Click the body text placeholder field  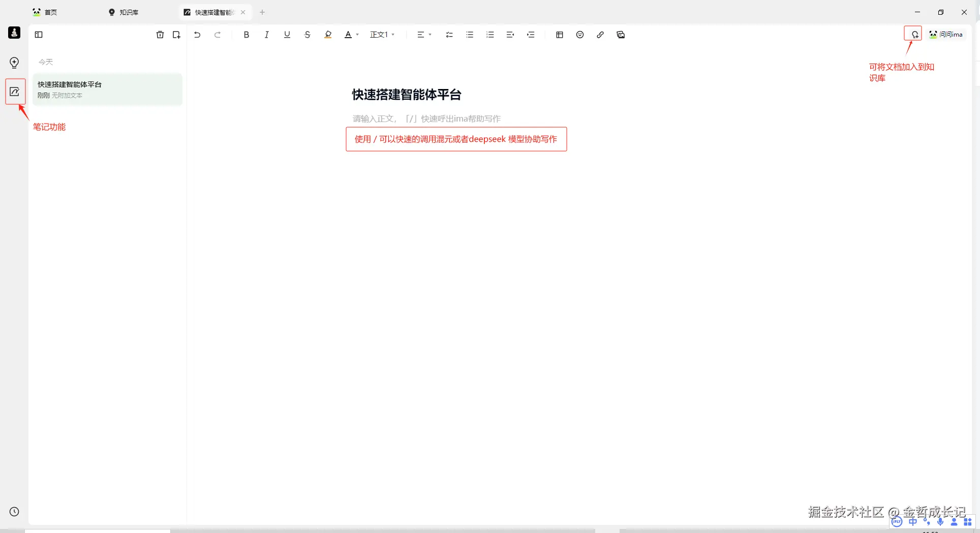[x=427, y=119]
